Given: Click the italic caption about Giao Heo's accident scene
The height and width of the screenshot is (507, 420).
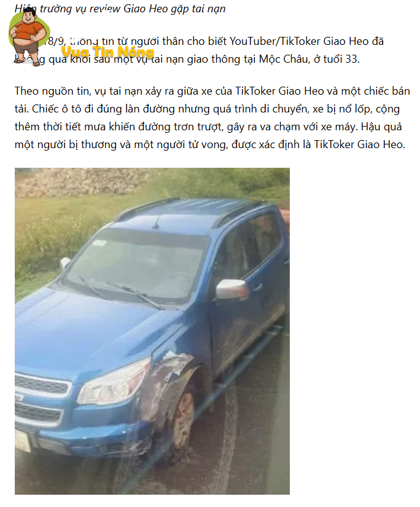Looking at the screenshot, I should [120, 9].
